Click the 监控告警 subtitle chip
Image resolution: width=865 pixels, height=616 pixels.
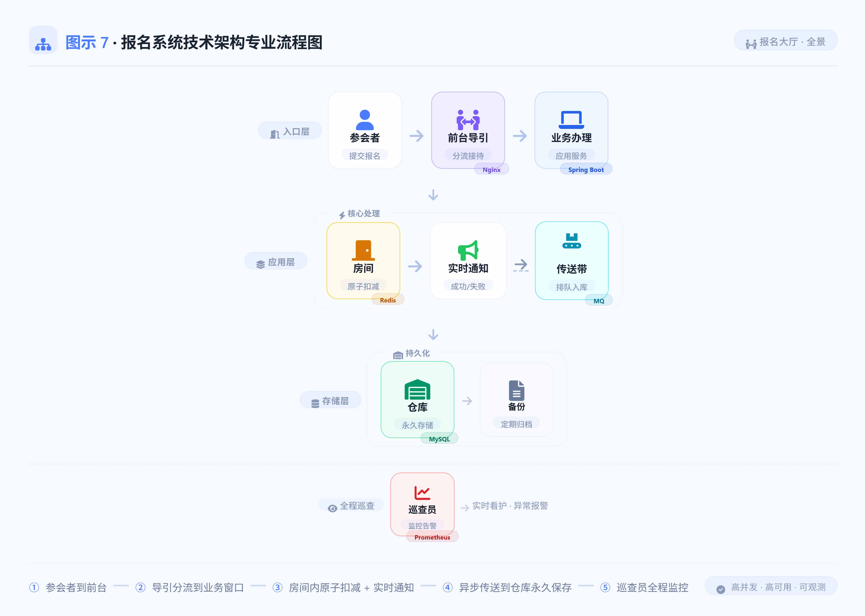(422, 525)
